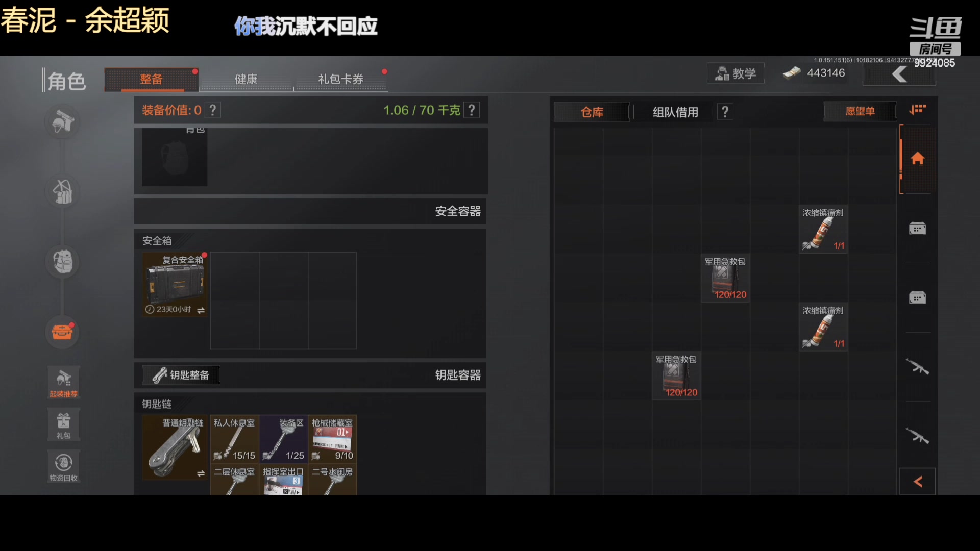Screen dimensions: 980x551
Task: Open the 愿望单 wishlist
Action: [860, 111]
